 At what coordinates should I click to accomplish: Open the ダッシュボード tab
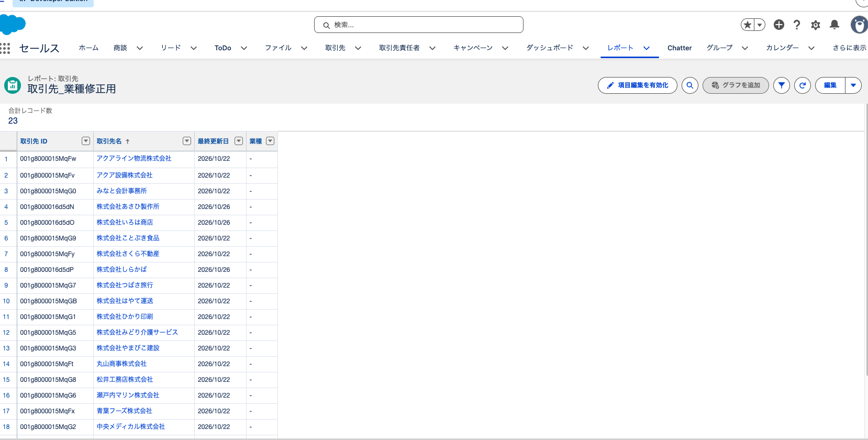point(550,48)
